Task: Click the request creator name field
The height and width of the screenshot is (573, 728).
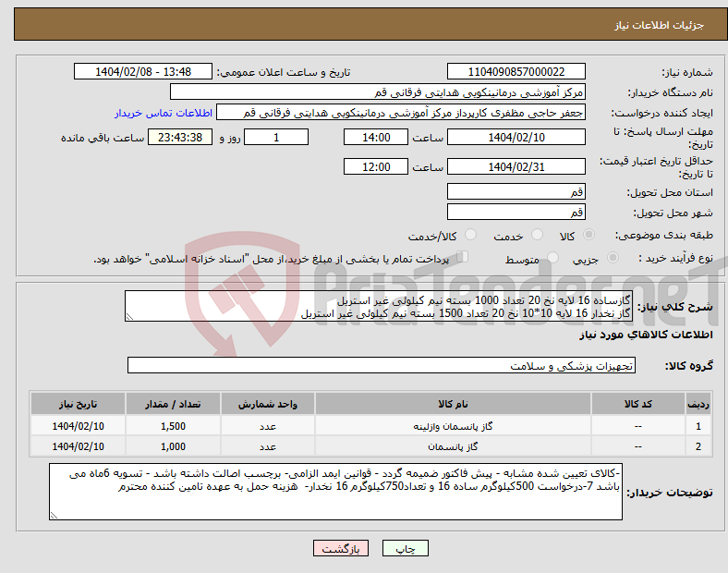Action: pyautogui.click(x=401, y=113)
